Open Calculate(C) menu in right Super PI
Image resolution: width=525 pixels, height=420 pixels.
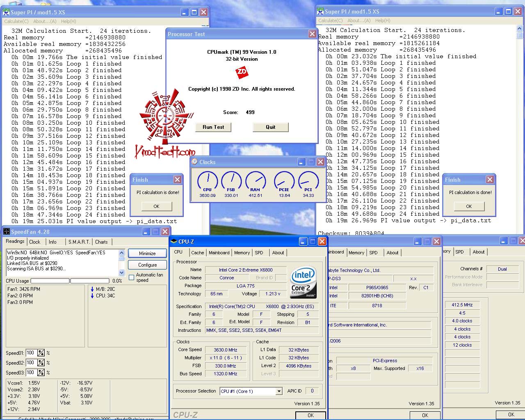pyautogui.click(x=331, y=21)
